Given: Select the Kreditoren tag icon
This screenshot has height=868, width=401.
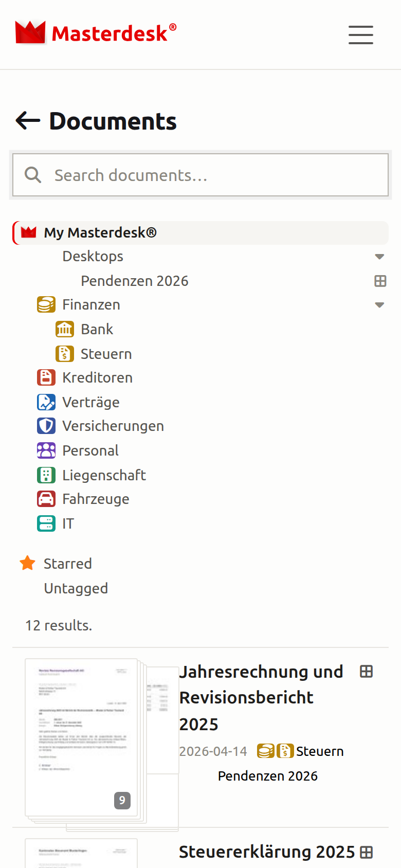Looking at the screenshot, I should 46,377.
